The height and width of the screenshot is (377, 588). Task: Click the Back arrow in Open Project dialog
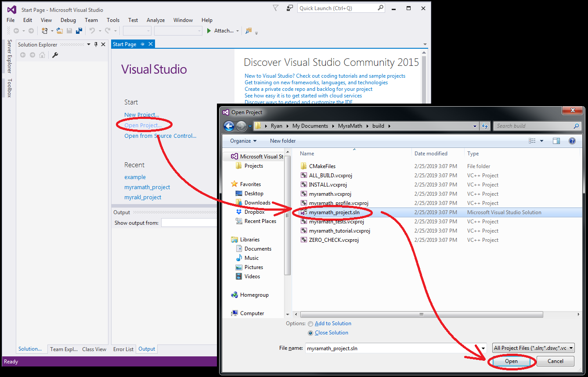tap(229, 126)
